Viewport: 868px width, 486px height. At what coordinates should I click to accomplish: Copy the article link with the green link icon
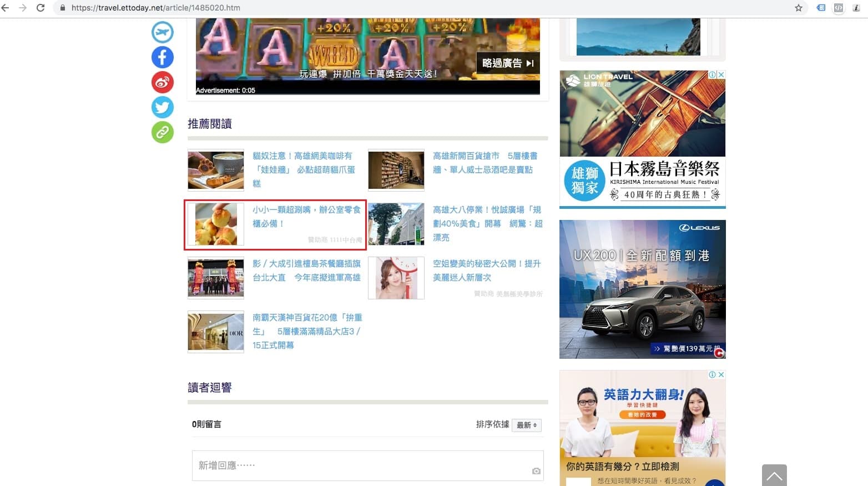click(x=162, y=132)
